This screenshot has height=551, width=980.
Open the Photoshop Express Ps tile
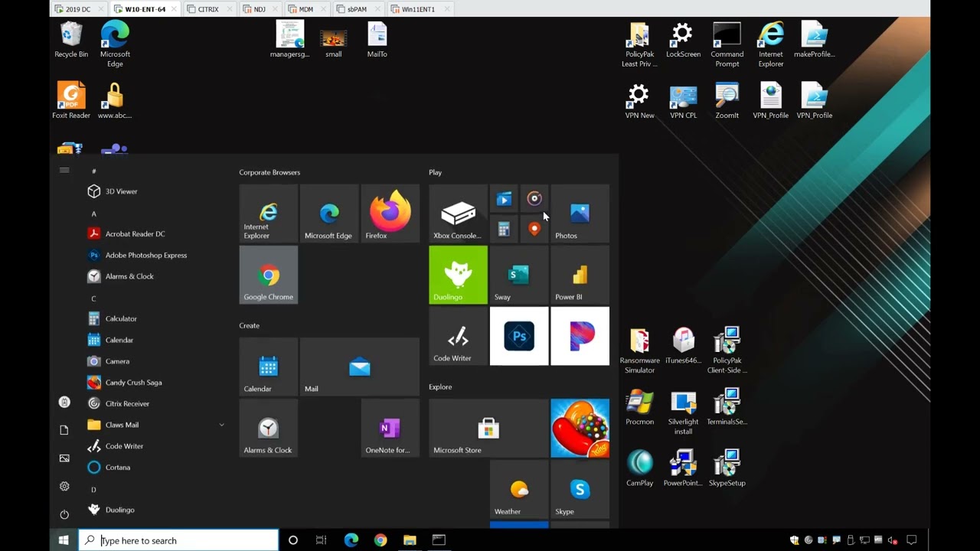519,336
